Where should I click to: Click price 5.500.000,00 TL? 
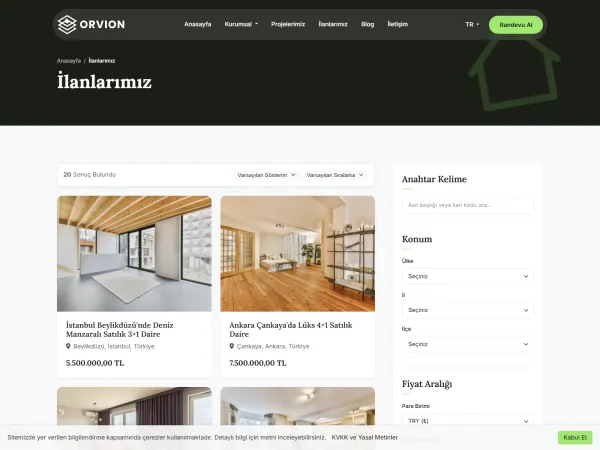point(95,363)
